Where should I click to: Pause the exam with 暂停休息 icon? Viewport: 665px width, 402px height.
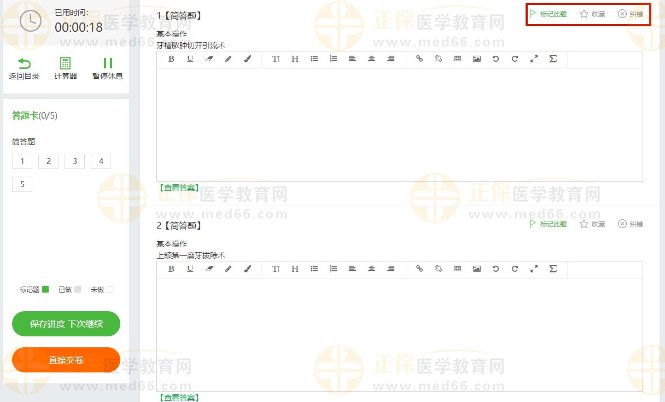point(108,68)
